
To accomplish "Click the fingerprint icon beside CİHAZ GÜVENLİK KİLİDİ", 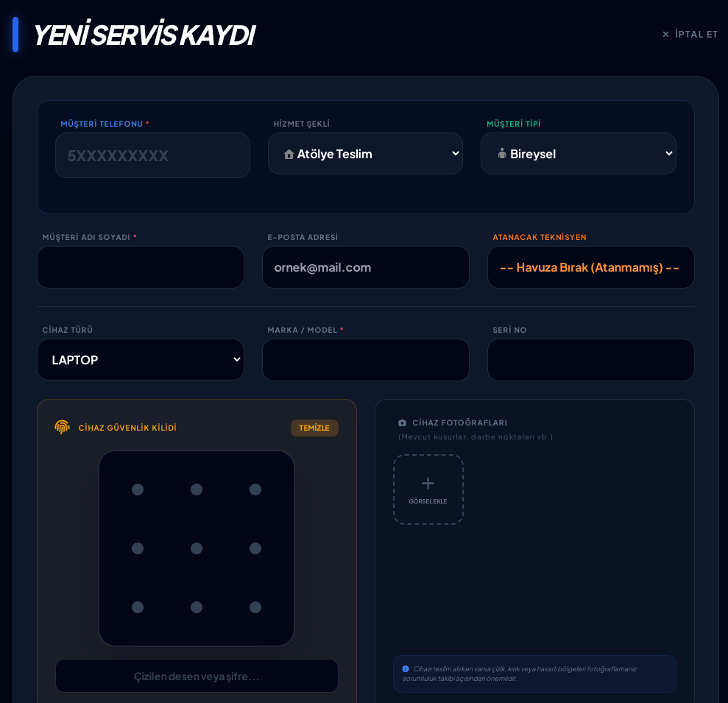I will tap(62, 426).
